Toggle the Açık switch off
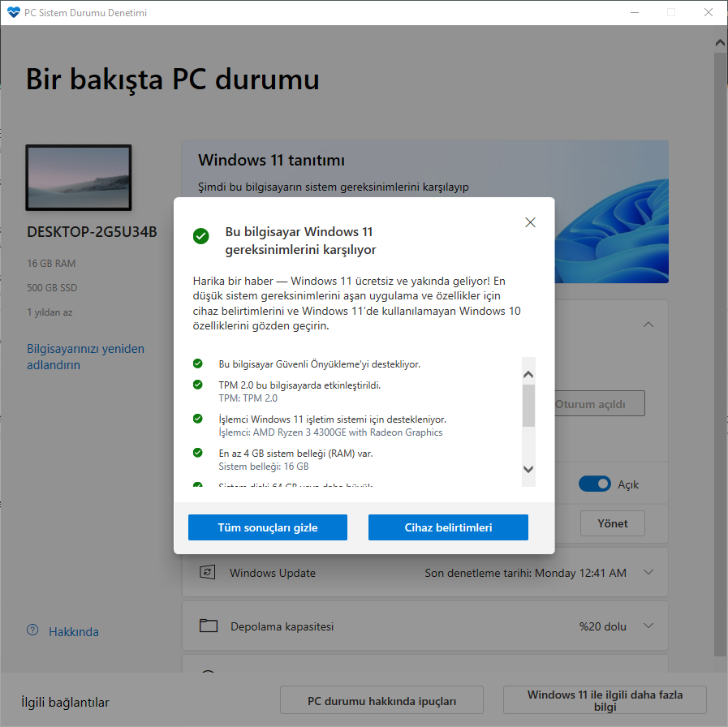728x727 pixels. (595, 484)
